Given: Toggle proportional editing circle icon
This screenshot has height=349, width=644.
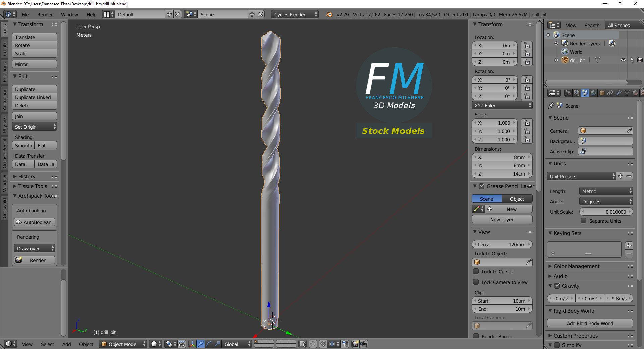Looking at the screenshot, I should click(x=313, y=344).
